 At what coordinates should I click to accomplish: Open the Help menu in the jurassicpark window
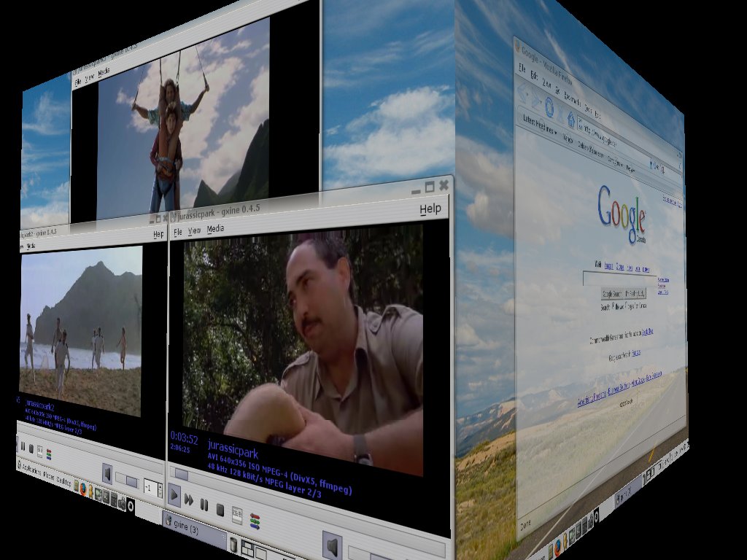[430, 209]
